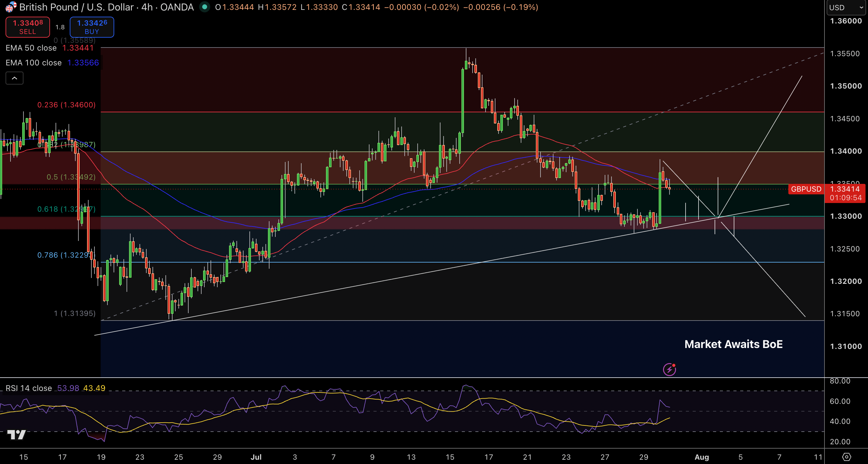The width and height of the screenshot is (868, 464).
Task: Click the TradingView logo
Action: tap(16, 435)
